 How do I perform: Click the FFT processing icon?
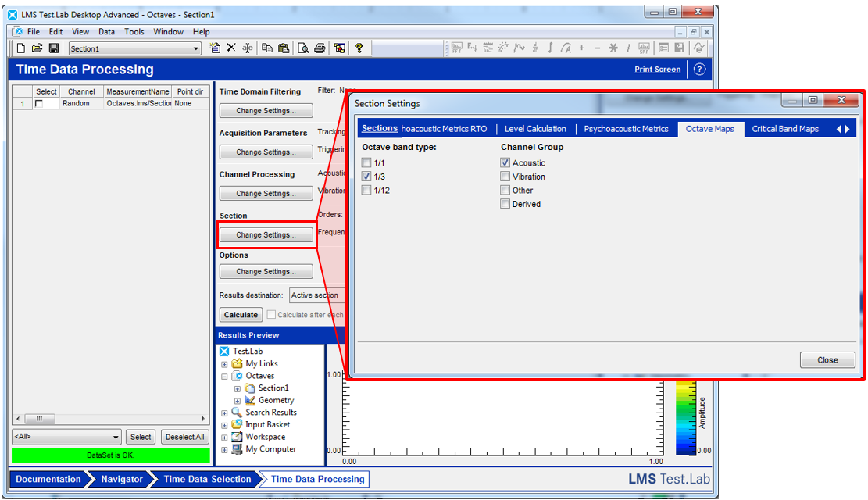coord(457,48)
